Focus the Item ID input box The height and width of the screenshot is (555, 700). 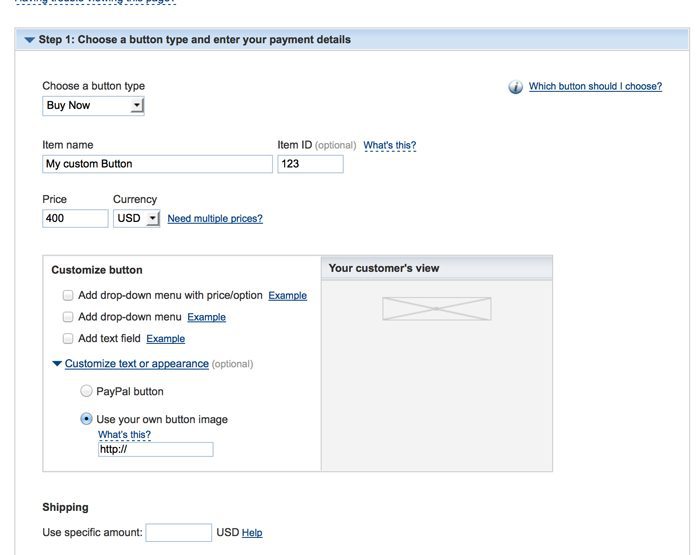pos(310,164)
